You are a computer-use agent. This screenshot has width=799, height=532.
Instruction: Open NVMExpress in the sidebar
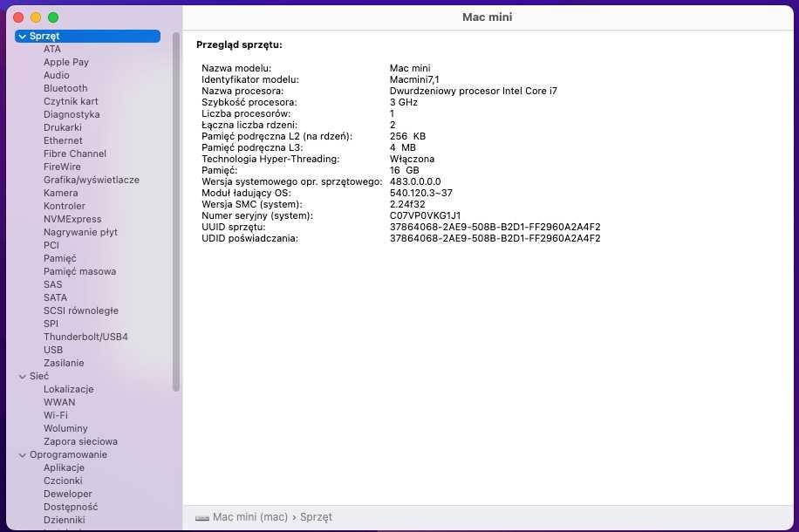tap(72, 219)
